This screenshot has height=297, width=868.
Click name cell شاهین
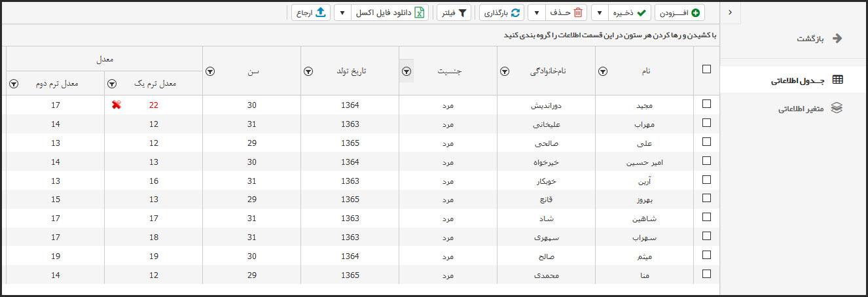tap(645, 218)
